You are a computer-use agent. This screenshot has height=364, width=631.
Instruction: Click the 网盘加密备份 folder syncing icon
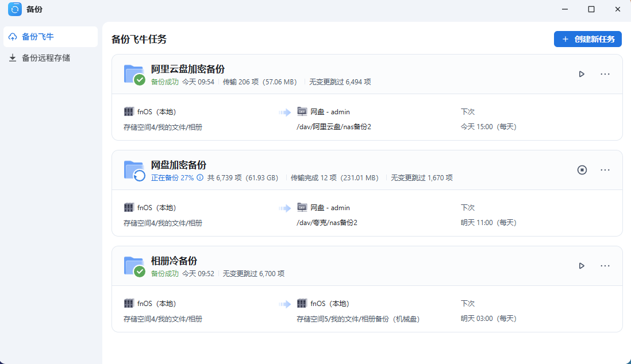[x=134, y=171]
